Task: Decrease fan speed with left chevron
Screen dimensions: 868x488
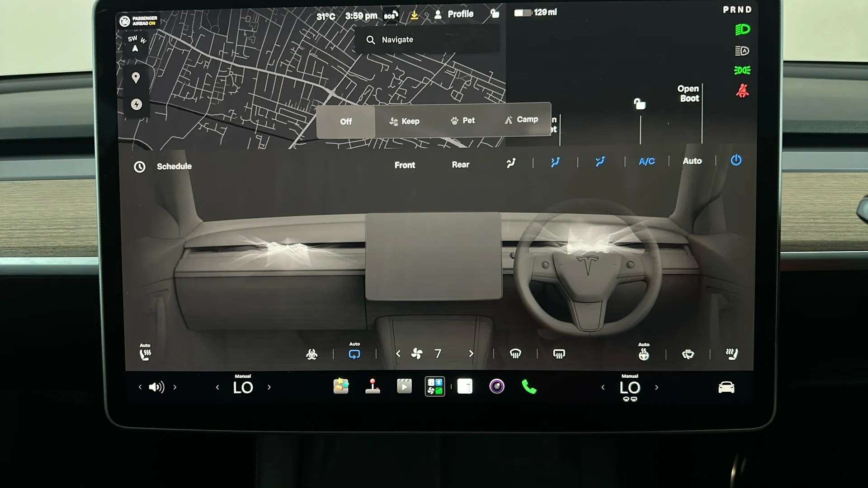Action: (x=398, y=354)
